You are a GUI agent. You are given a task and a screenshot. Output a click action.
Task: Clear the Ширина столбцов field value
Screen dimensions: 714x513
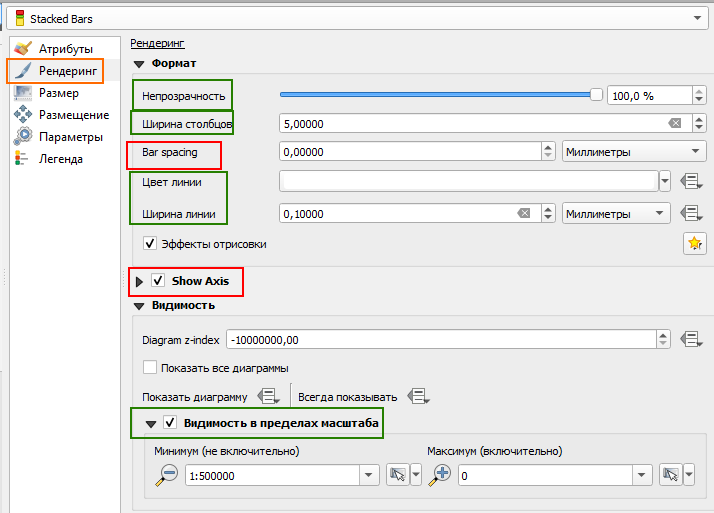click(675, 123)
